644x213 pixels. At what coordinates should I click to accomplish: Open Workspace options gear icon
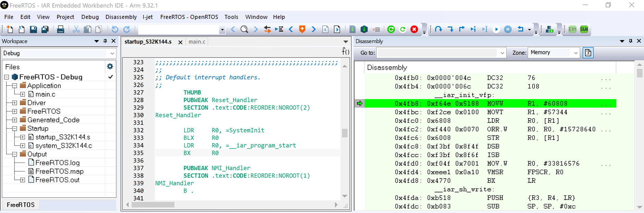pyautogui.click(x=110, y=66)
